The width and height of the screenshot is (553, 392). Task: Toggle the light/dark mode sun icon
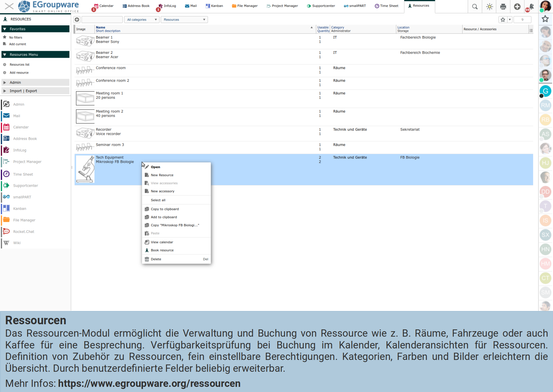click(x=489, y=7)
